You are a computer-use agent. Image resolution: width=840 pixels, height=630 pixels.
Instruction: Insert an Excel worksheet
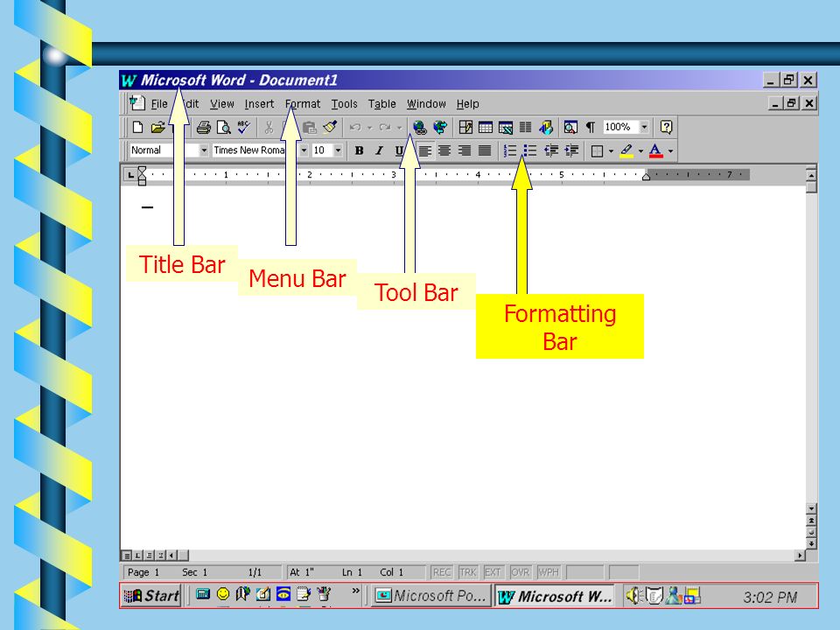(506, 127)
